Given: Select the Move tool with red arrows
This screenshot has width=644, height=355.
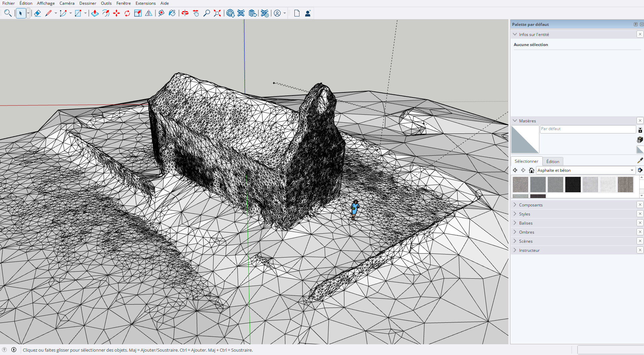Looking at the screenshot, I should [116, 13].
